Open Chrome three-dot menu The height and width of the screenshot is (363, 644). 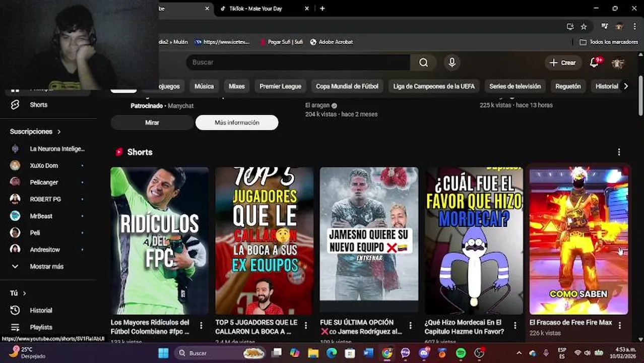(634, 27)
